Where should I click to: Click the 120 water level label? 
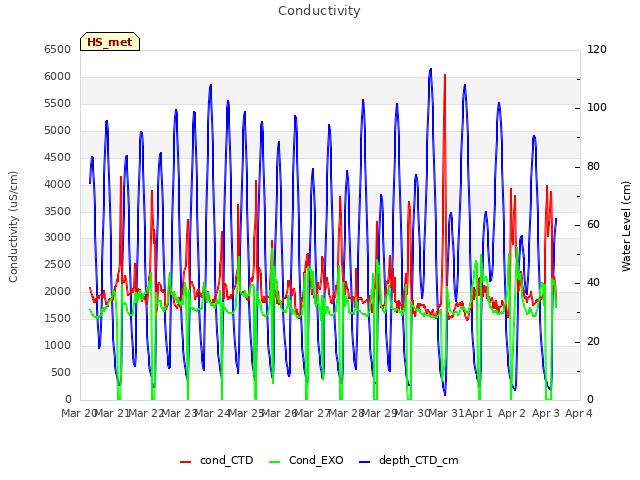[597, 49]
